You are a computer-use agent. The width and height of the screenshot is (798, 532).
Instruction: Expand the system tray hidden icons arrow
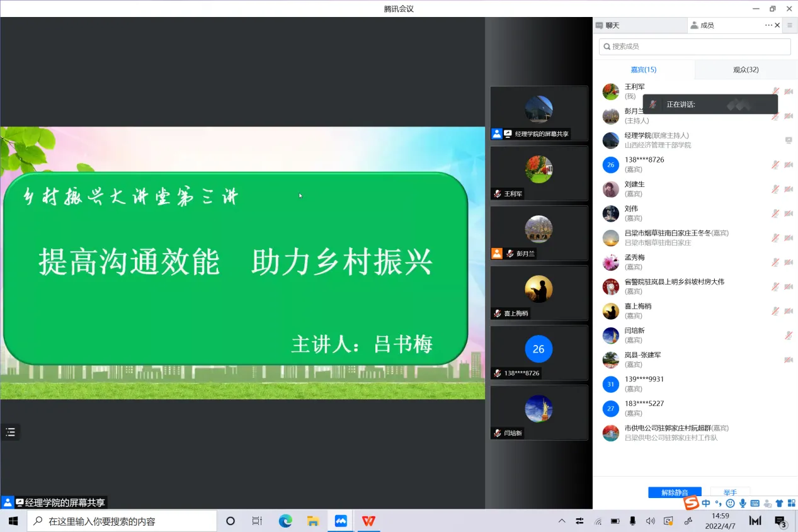click(x=562, y=521)
